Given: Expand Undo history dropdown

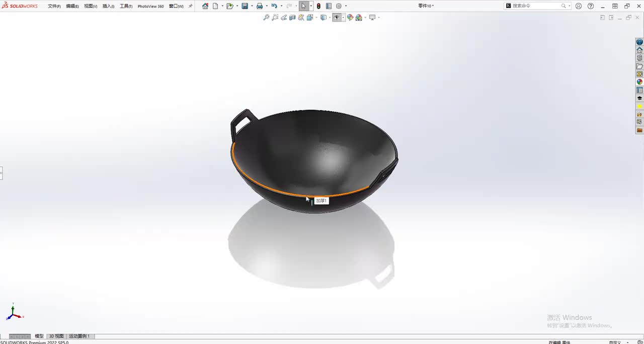Looking at the screenshot, I should (x=281, y=6).
